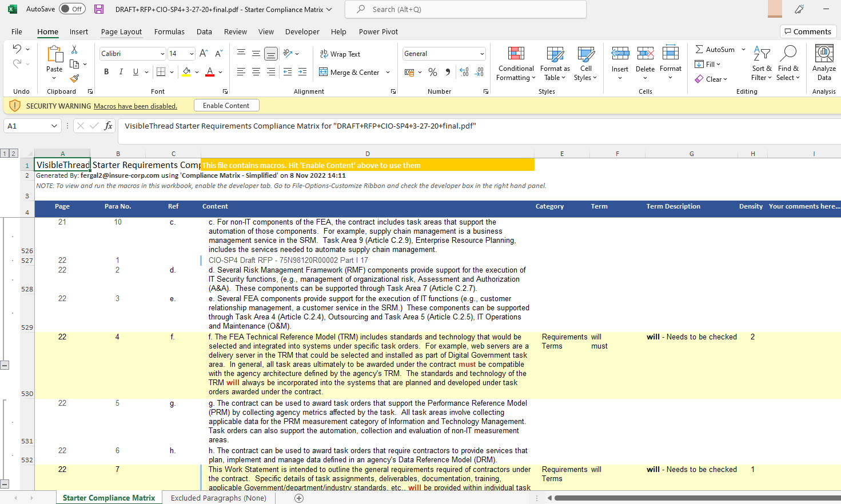
Task: Click the Paste clipboard icon
Action: click(x=54, y=54)
